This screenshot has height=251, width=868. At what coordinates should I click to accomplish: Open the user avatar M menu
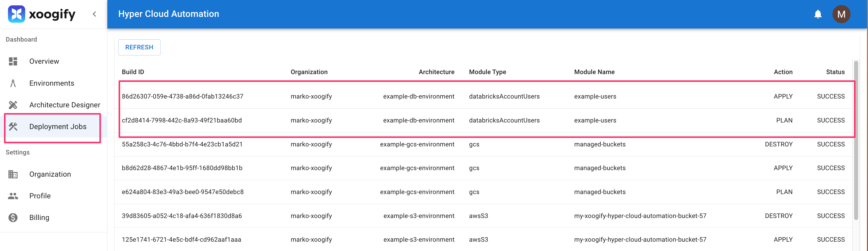tap(841, 14)
